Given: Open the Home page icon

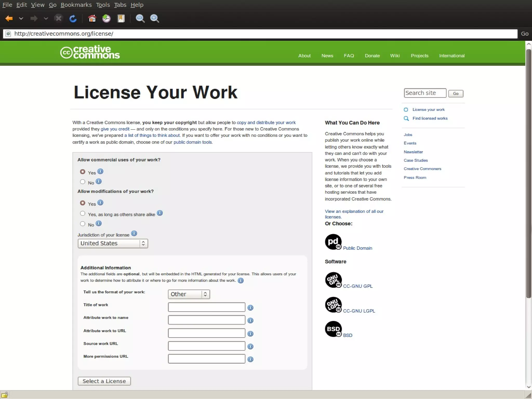Looking at the screenshot, I should 92,18.
